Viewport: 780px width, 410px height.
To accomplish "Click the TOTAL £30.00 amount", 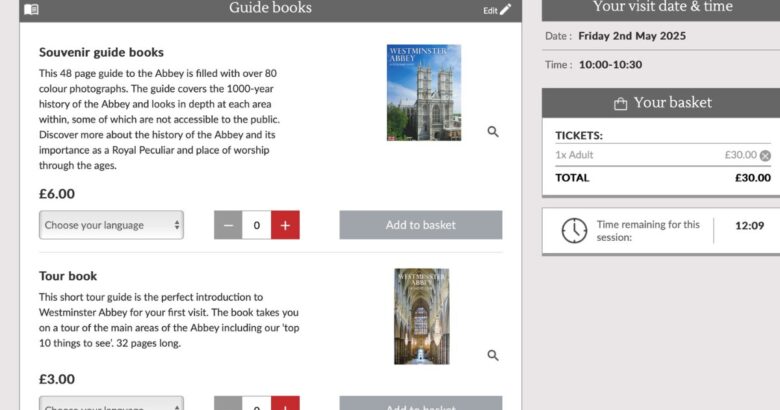I will 753,178.
